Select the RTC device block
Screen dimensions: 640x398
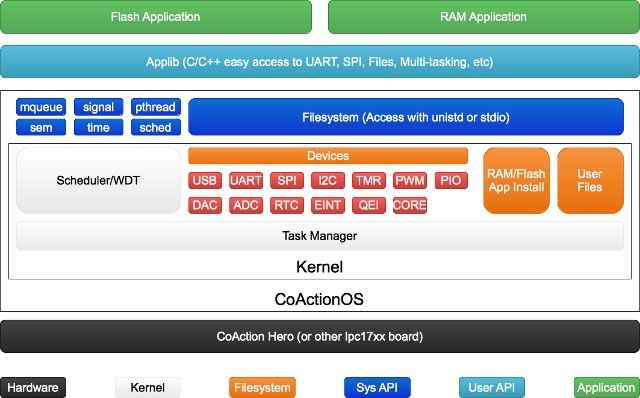[287, 205]
